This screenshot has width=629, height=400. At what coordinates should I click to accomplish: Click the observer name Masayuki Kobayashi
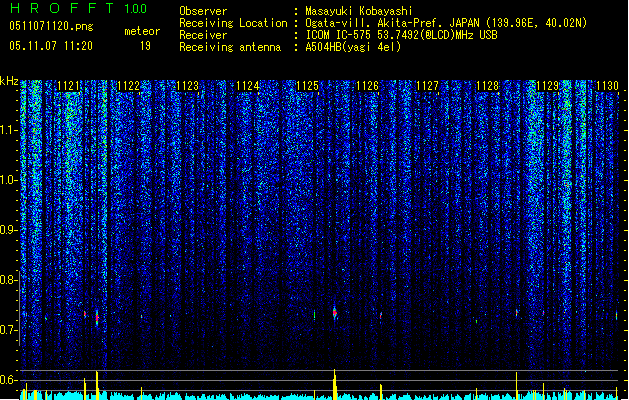(x=359, y=11)
